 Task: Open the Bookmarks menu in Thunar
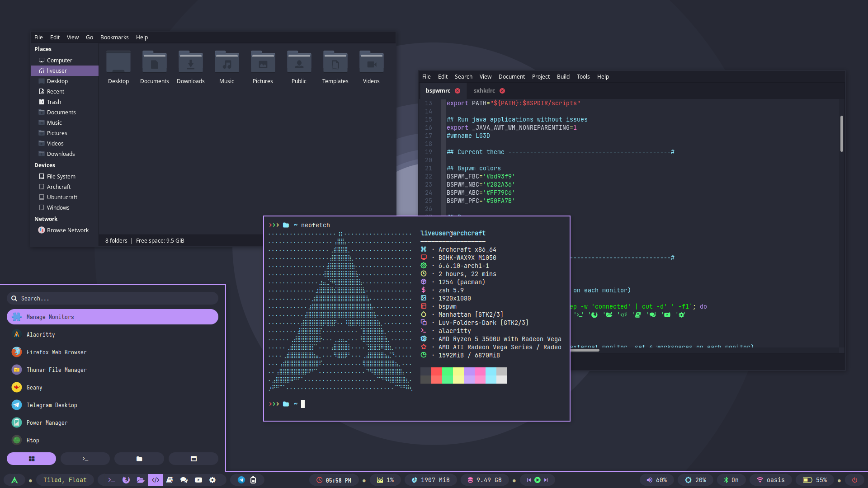(114, 38)
